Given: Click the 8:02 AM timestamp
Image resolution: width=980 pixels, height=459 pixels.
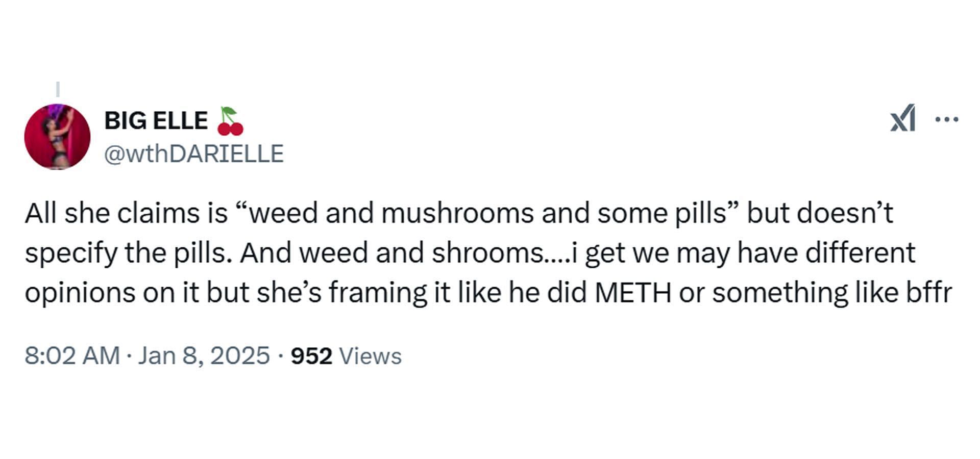Looking at the screenshot, I should click(72, 355).
